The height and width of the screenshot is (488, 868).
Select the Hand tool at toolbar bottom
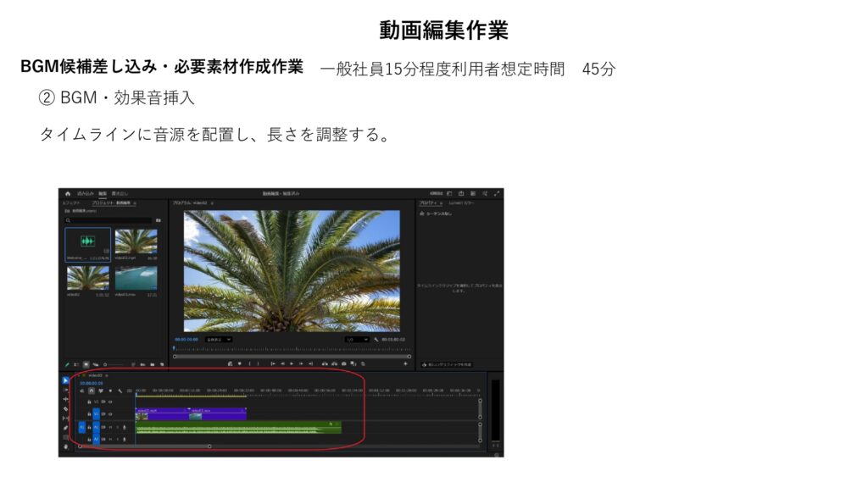pyautogui.click(x=65, y=446)
